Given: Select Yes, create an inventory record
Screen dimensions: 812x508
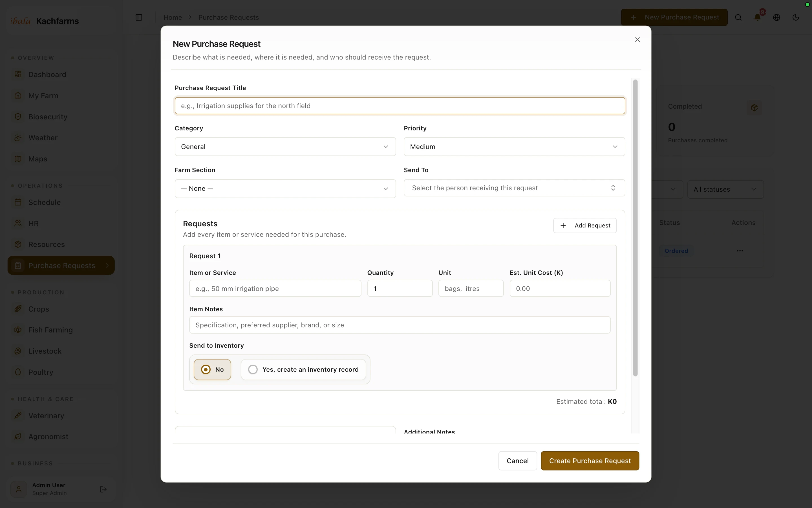Looking at the screenshot, I should tap(303, 369).
